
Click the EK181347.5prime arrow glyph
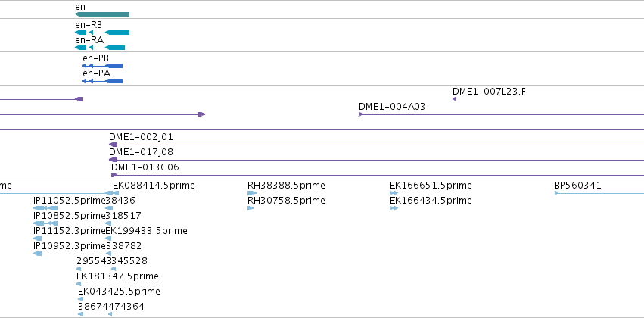pos(79,284)
